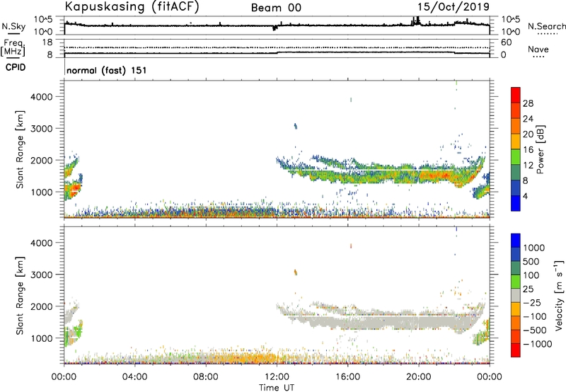Select the "Beam 00" heading
The image size is (566, 392).
(x=276, y=8)
